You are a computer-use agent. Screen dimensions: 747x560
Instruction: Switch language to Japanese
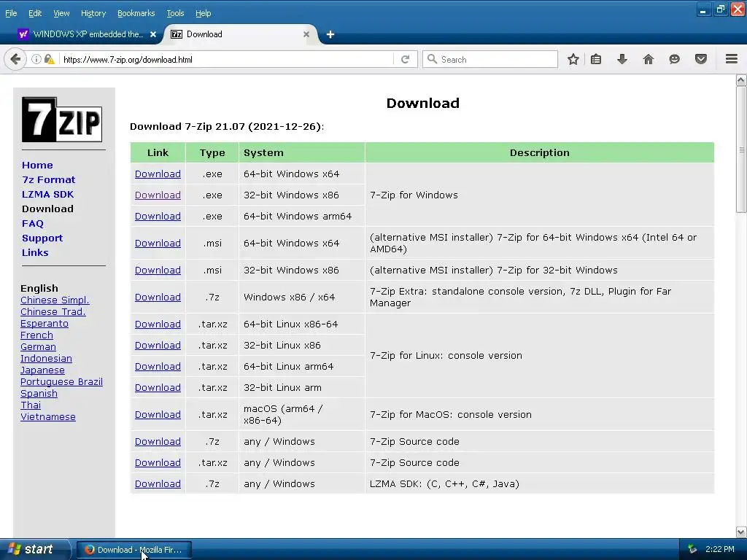click(x=42, y=370)
